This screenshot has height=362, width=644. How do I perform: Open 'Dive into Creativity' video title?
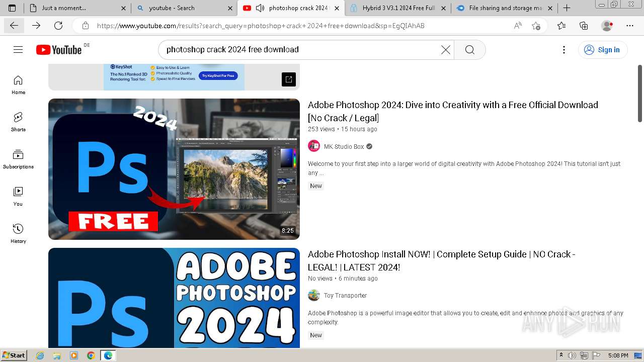[x=453, y=111]
